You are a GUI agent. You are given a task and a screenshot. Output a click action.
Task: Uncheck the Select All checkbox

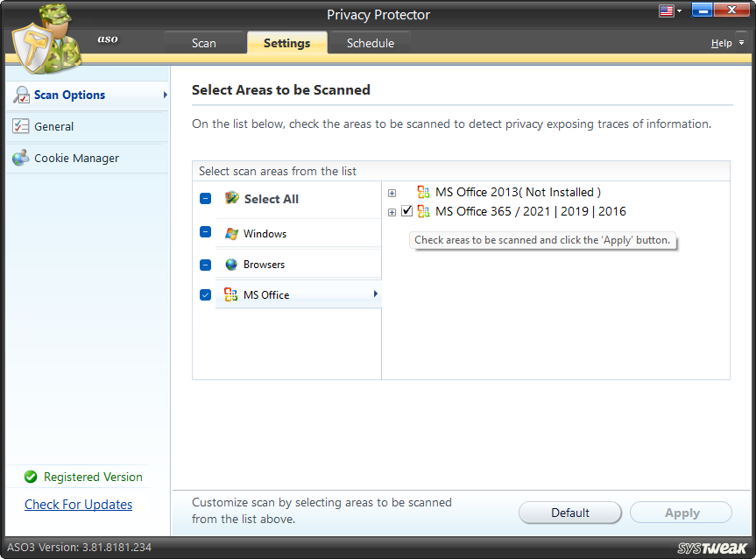[x=205, y=199]
